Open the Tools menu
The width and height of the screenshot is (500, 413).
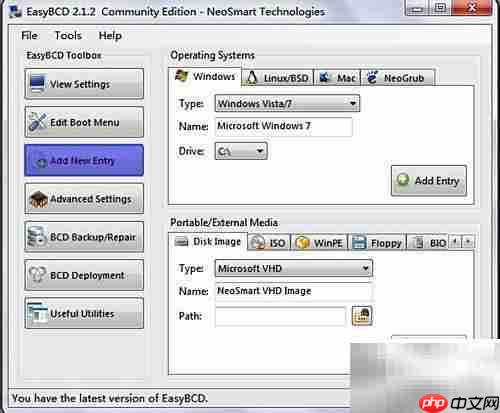(68, 35)
